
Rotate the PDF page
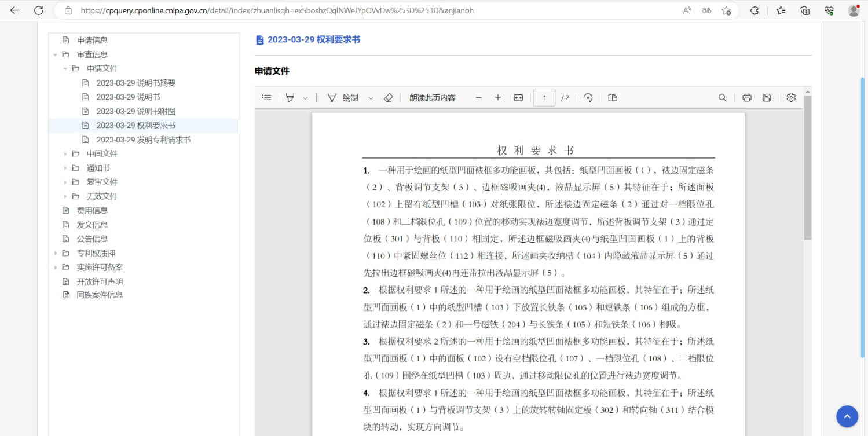tap(588, 98)
